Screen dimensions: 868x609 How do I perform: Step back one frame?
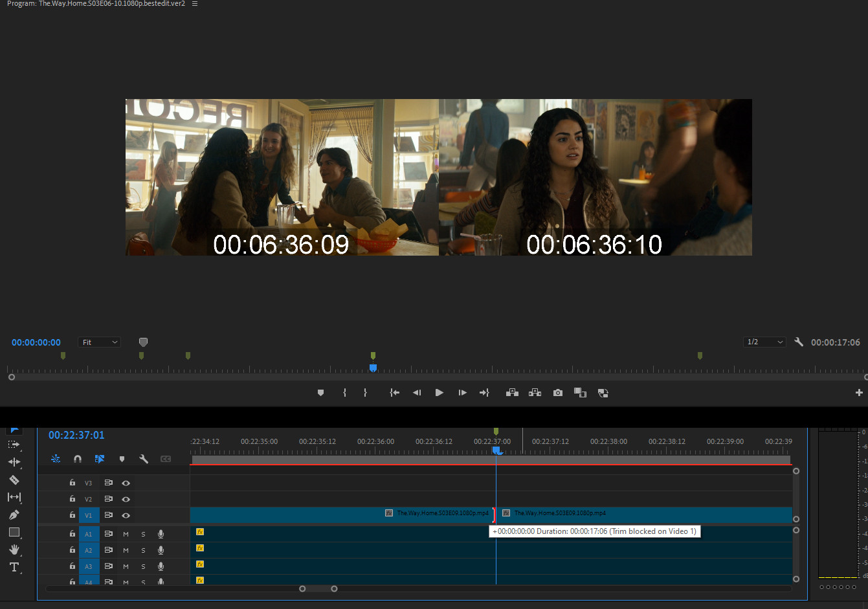tap(417, 393)
